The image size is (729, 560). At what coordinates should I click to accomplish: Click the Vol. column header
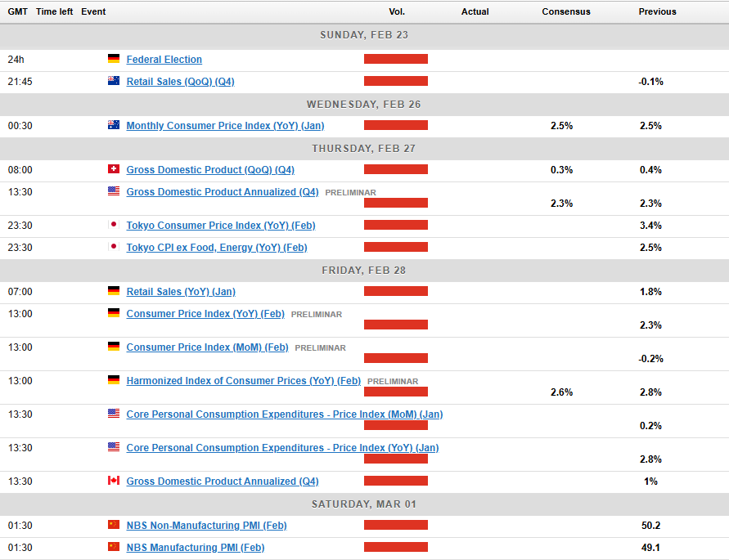396,11
